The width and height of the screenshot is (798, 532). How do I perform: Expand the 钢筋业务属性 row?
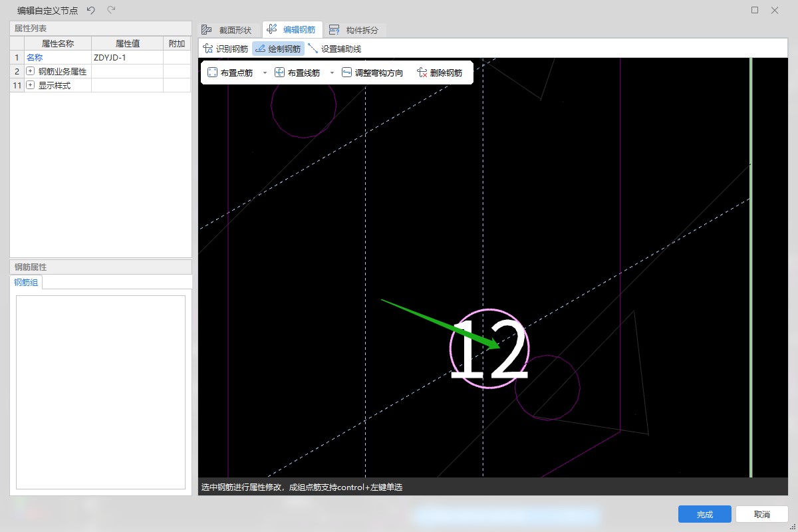[x=30, y=71]
